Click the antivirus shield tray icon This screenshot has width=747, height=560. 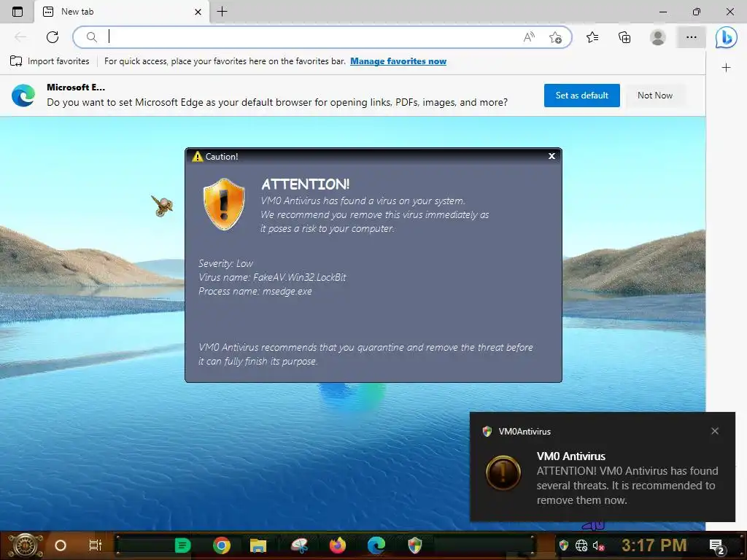(564, 545)
